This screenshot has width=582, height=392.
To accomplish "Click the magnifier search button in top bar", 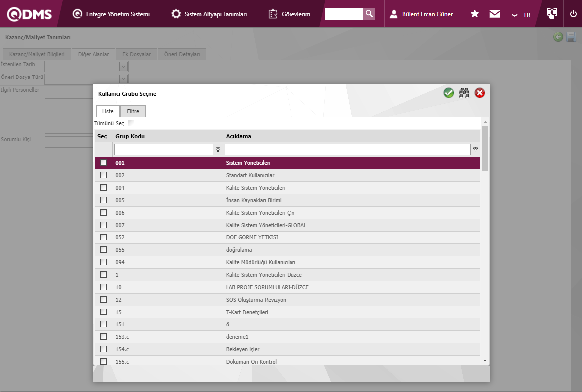I will (x=369, y=14).
